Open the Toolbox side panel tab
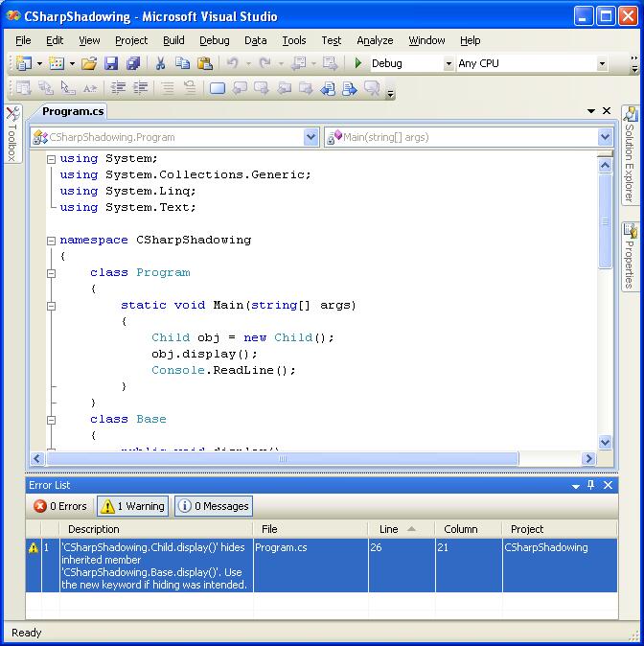The width and height of the screenshot is (644, 646). pyautogui.click(x=12, y=134)
